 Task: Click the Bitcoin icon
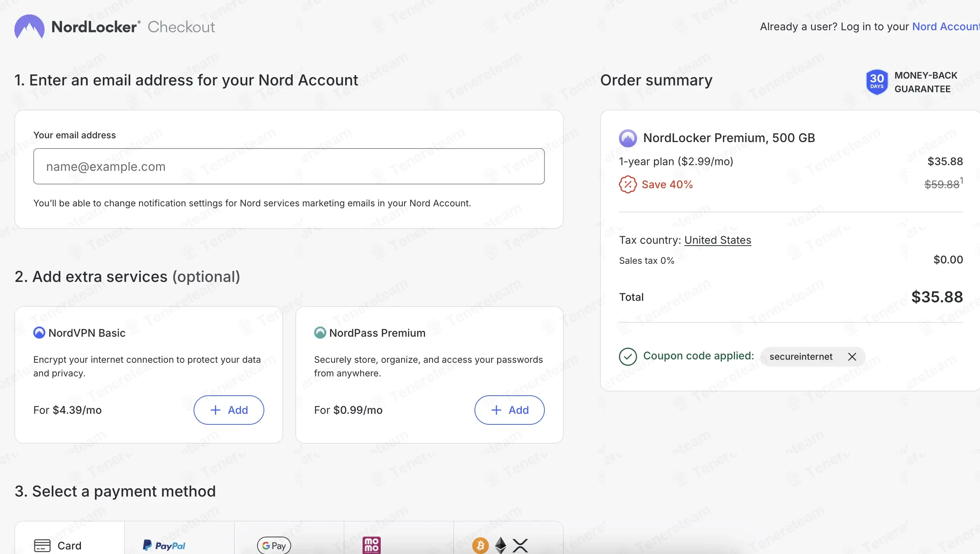[x=480, y=546]
